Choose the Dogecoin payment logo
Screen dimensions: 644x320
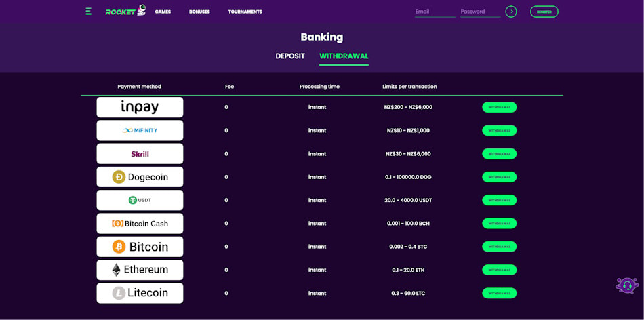(x=140, y=177)
